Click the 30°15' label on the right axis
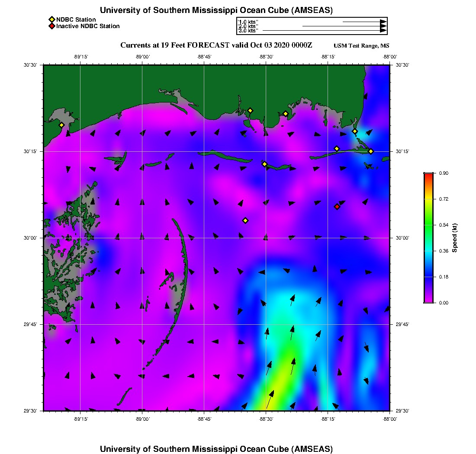 click(x=402, y=151)
